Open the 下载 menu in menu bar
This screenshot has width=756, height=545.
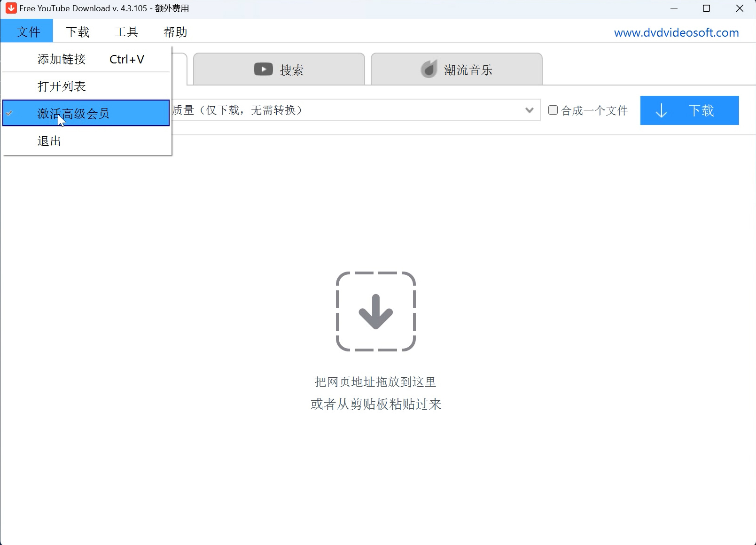pos(78,32)
